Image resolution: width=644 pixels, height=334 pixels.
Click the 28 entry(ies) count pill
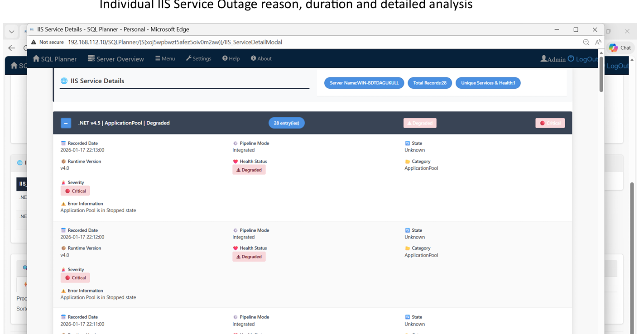(x=287, y=123)
